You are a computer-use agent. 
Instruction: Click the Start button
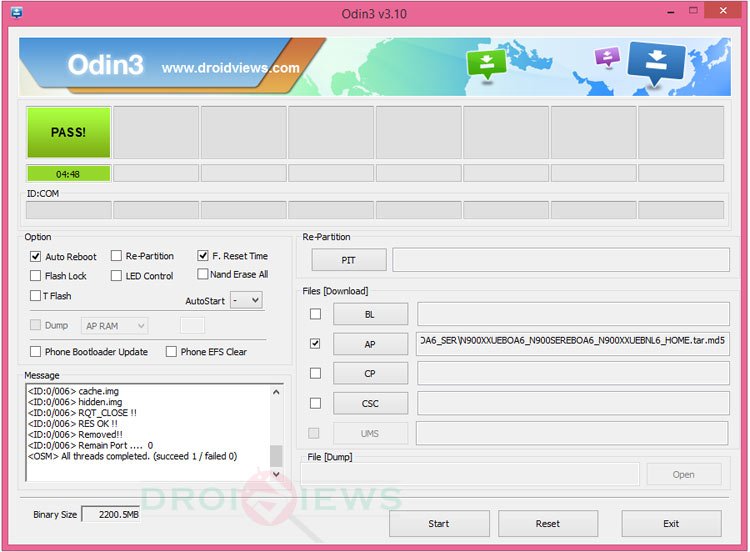tap(439, 523)
